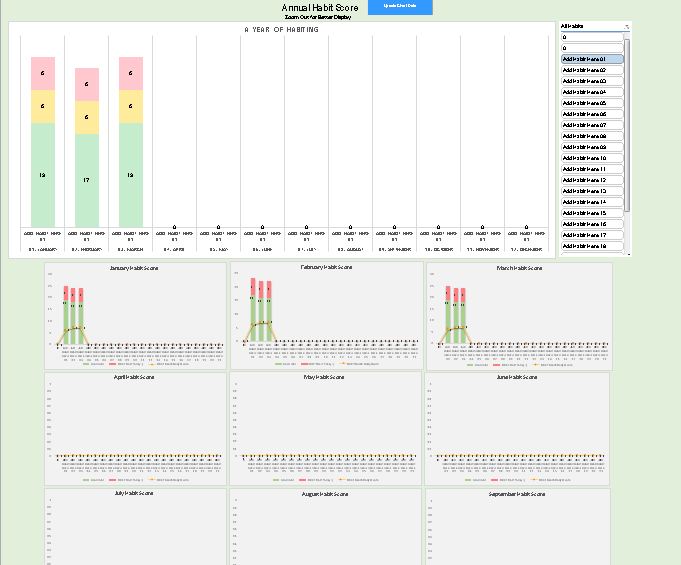Select the June Habit Score chart title
The width and height of the screenshot is (681, 565).
coord(517,377)
